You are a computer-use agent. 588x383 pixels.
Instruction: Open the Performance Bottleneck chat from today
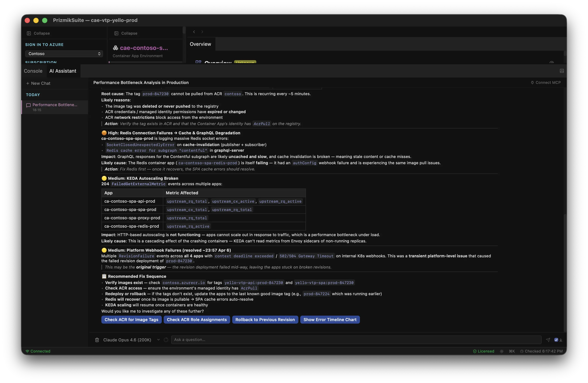(x=55, y=107)
